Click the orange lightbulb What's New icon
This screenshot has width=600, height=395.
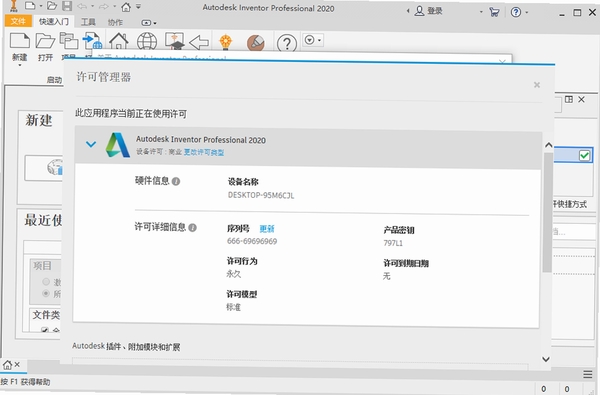[225, 42]
